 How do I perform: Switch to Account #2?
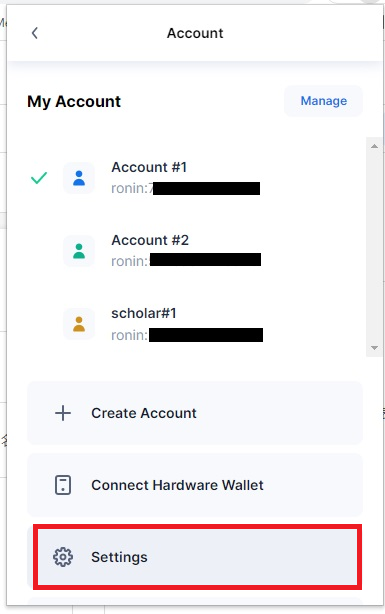pos(195,251)
